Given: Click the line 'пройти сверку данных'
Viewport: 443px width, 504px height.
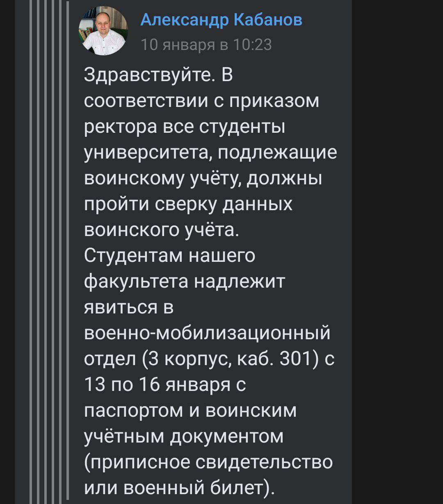Looking at the screenshot, I should click(188, 204).
